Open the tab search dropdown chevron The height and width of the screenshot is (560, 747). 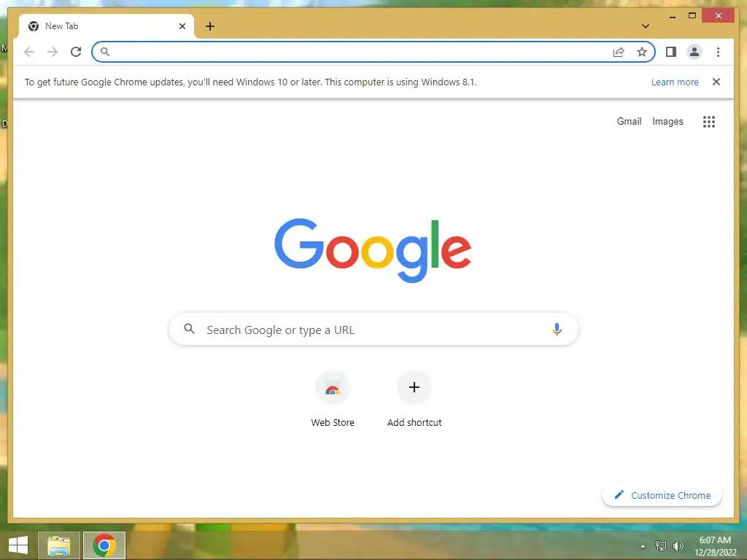(x=646, y=26)
